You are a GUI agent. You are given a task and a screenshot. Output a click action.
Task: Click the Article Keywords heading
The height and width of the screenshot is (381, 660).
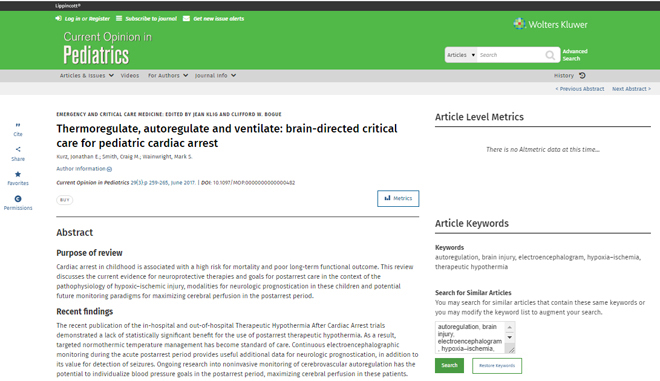pos(471,224)
